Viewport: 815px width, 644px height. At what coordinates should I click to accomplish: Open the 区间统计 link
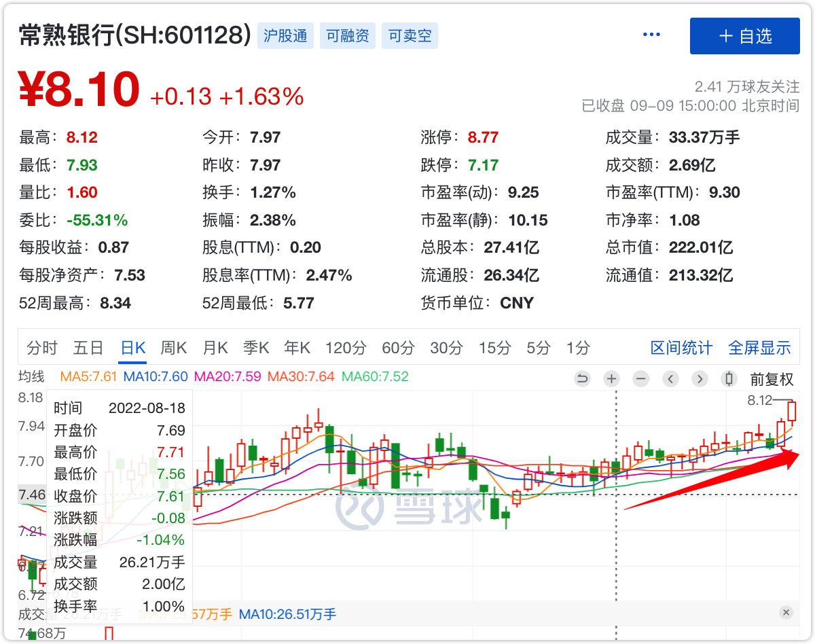point(681,348)
